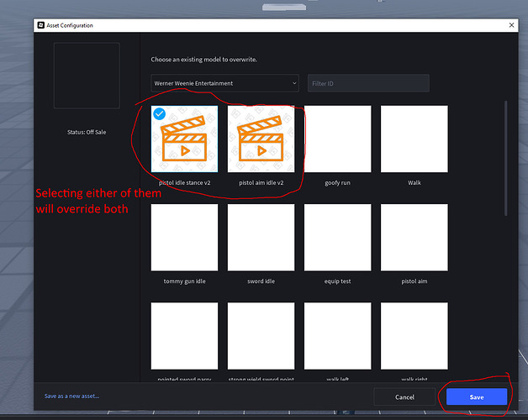Click the 'Status: Off Sale' text
Viewport: 528px width, 420px height.
87,132
